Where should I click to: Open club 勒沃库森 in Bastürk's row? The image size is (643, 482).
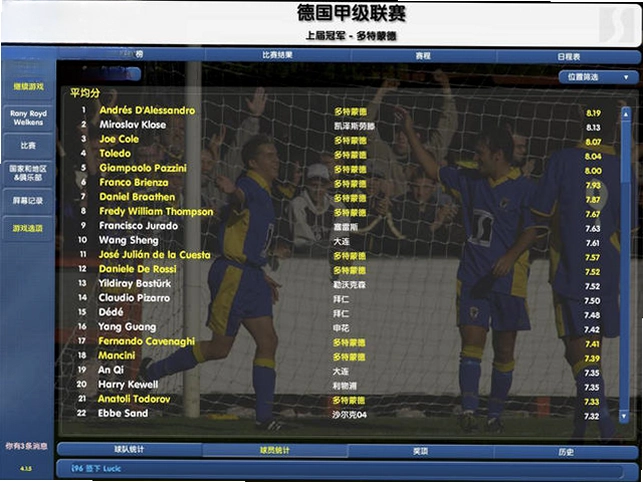click(x=349, y=285)
